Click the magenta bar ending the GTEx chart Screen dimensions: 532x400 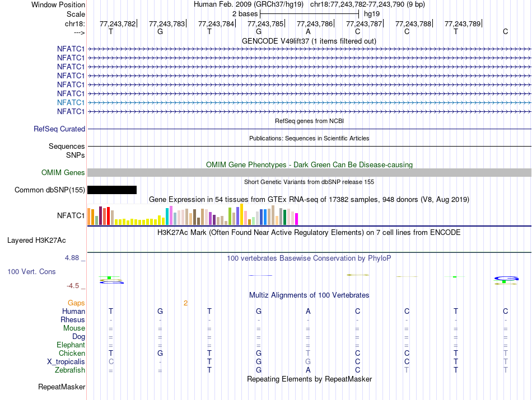pos(296,219)
